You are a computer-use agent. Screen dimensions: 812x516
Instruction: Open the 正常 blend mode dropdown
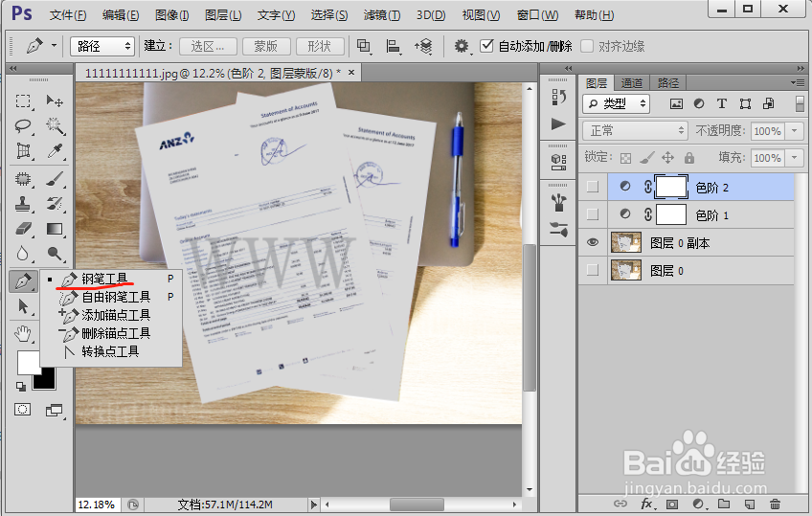pos(635,131)
